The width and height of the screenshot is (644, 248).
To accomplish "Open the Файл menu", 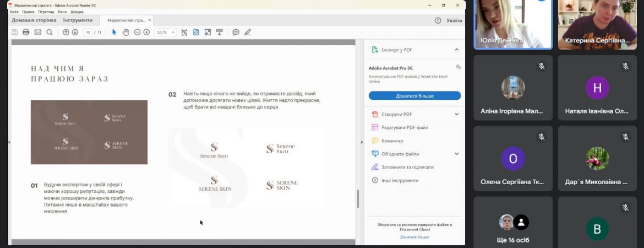I will (14, 12).
